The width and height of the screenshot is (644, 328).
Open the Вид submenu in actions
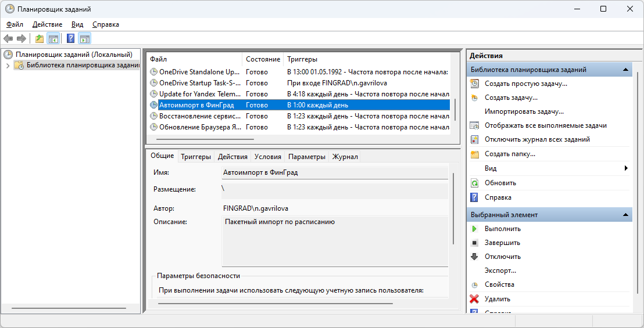(x=626, y=168)
